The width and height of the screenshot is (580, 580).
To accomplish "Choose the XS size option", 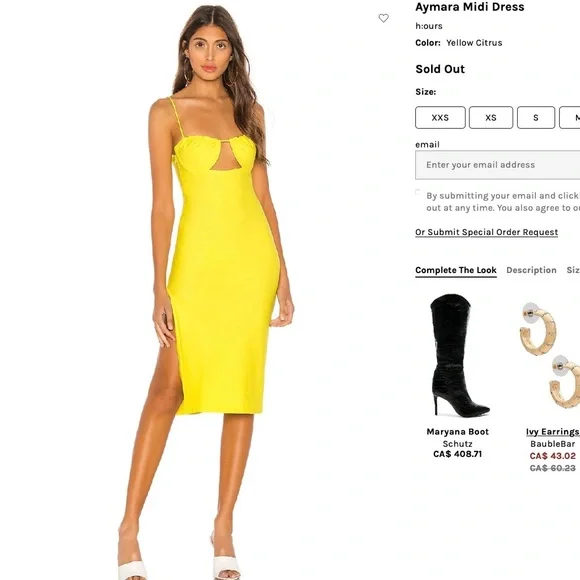I will click(491, 118).
